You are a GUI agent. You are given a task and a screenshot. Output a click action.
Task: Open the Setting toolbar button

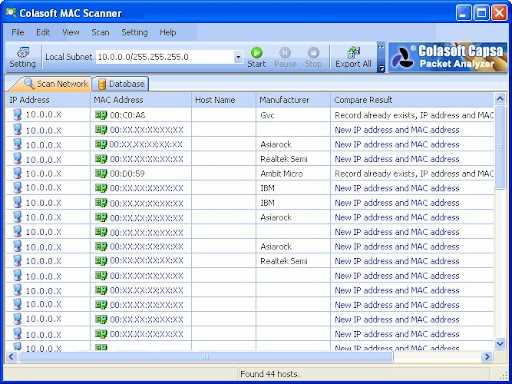pyautogui.click(x=22, y=57)
